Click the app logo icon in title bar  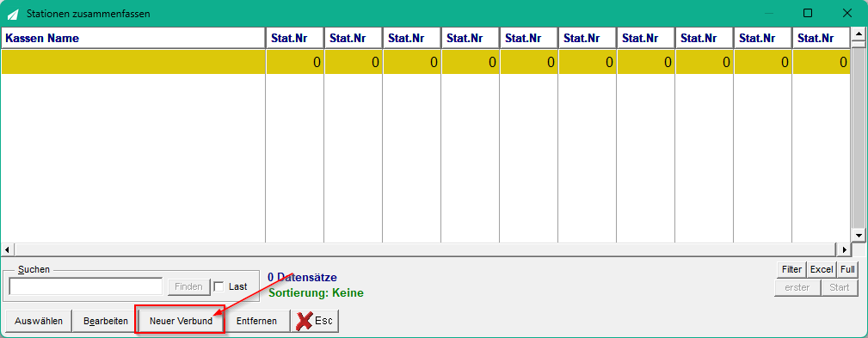13,14
